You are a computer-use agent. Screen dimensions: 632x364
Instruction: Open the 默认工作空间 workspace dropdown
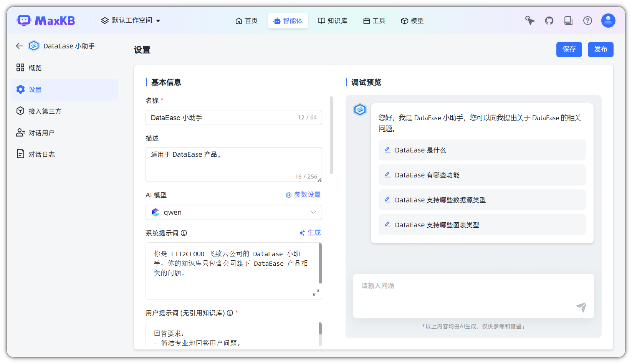click(x=131, y=20)
